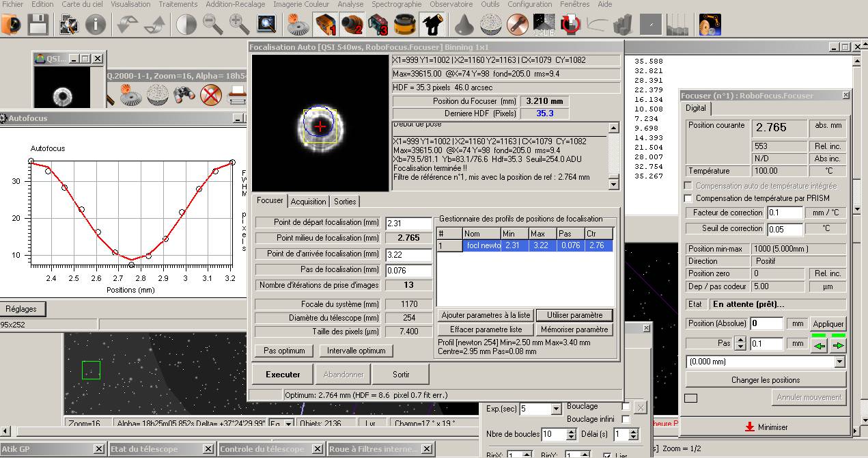Click the green left arrow focuser button
The width and height of the screenshot is (868, 458).
point(819,346)
